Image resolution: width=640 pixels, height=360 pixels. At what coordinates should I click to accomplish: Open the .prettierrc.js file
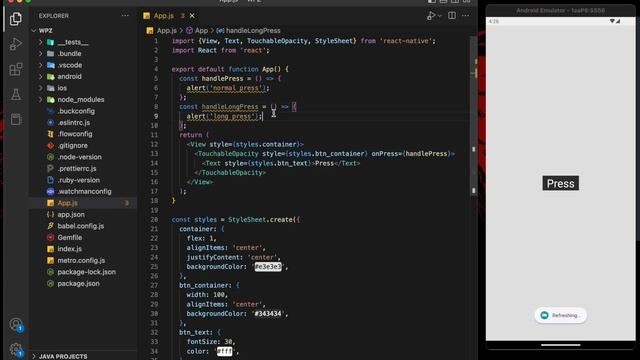77,168
